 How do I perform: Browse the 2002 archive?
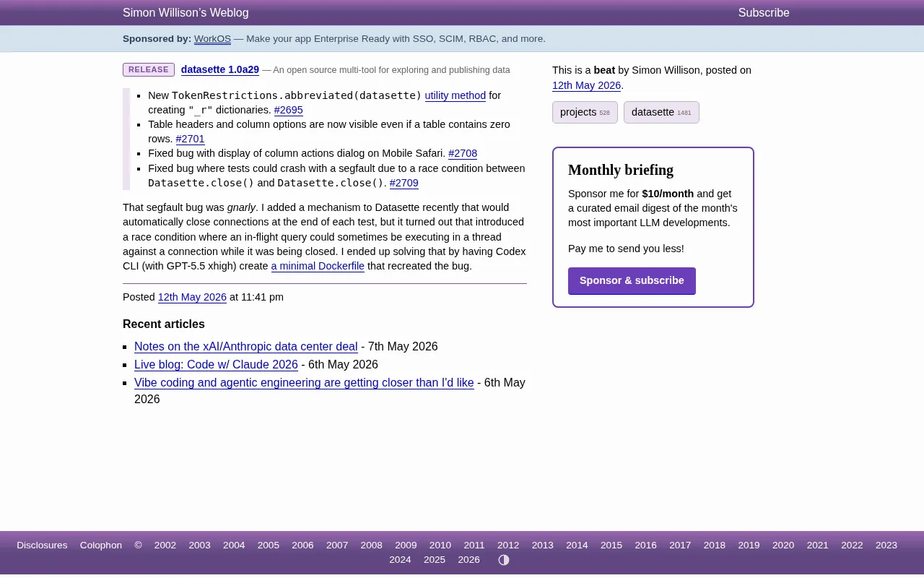click(165, 545)
